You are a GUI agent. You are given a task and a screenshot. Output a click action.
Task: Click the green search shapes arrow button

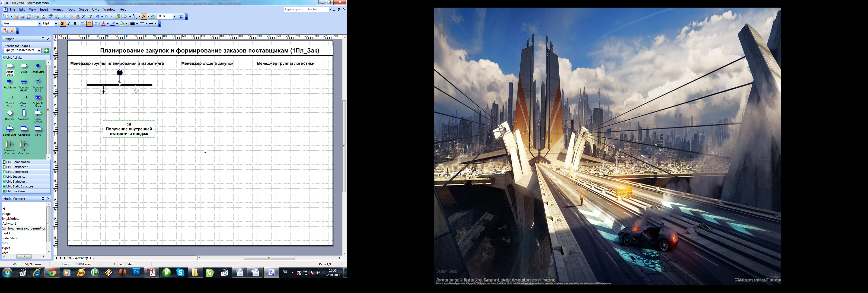click(46, 50)
